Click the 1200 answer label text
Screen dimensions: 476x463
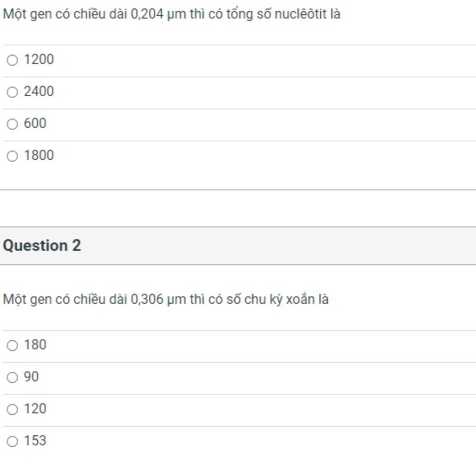[x=39, y=59]
